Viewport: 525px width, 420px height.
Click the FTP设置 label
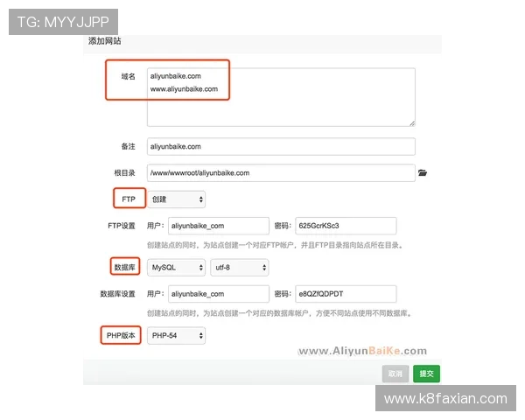tap(122, 226)
